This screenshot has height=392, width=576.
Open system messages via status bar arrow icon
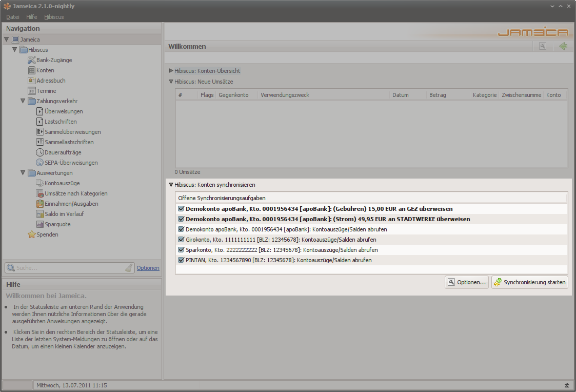click(567, 385)
